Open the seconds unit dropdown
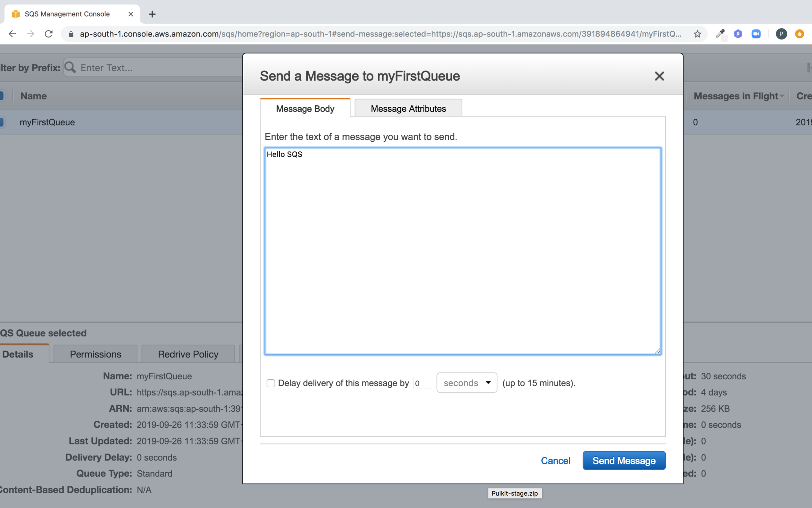 click(x=467, y=383)
